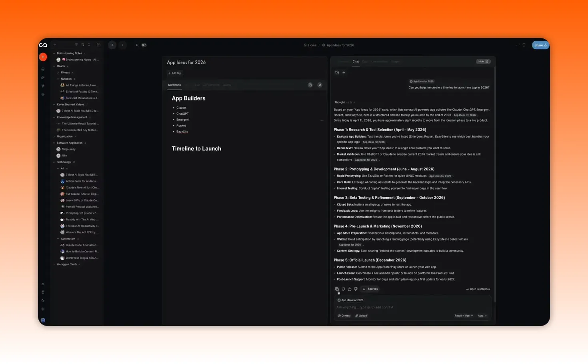Viewport: 588px width, 364px height.
Task: Click the orange plus create button
Action: [43, 57]
